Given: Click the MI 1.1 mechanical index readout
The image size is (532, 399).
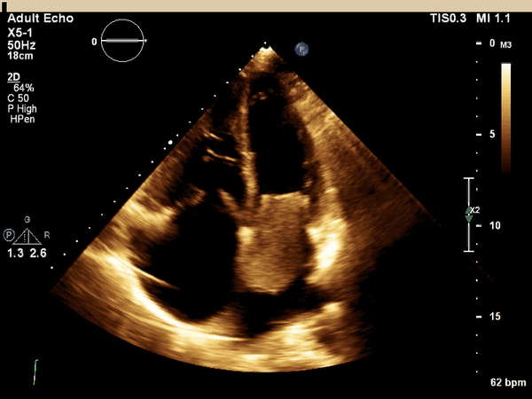Looking at the screenshot, I should [499, 19].
